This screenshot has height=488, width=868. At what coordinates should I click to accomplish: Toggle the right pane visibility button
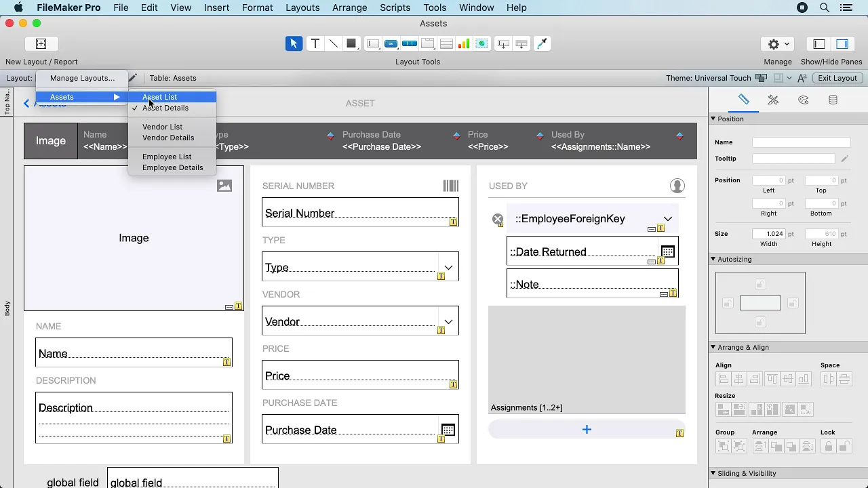[x=842, y=43]
